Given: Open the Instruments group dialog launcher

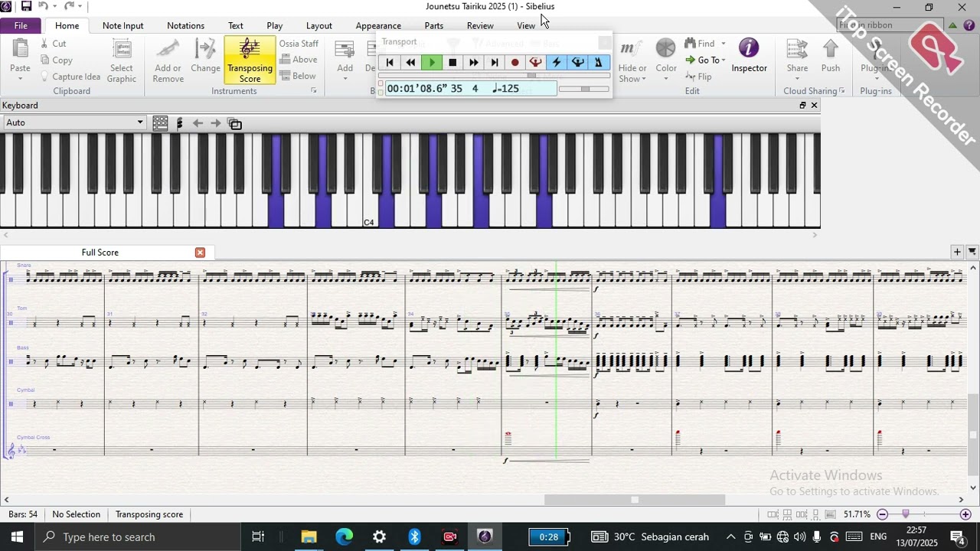Looking at the screenshot, I should [x=314, y=91].
